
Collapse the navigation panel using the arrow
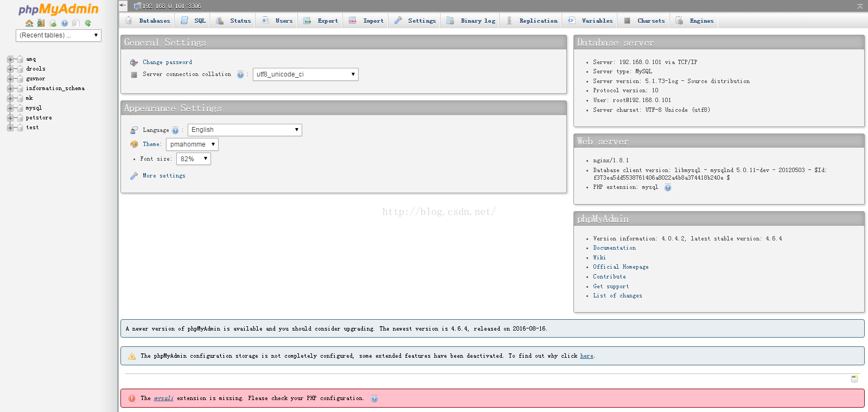(x=123, y=5)
